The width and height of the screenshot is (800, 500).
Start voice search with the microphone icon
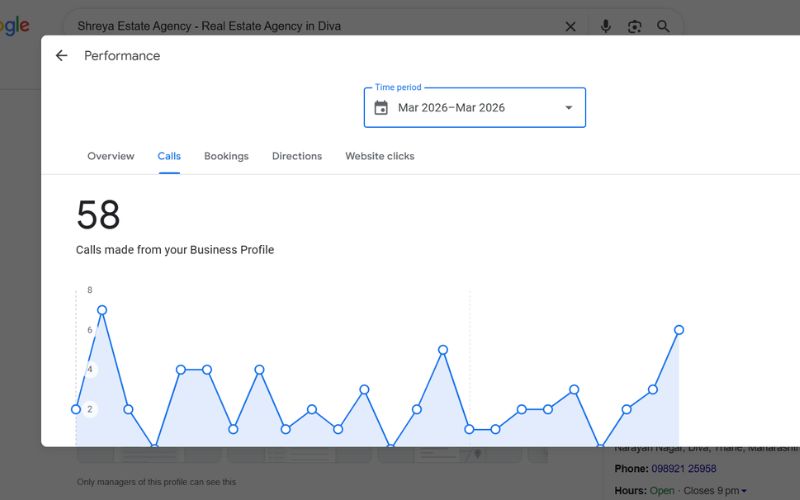coord(605,26)
